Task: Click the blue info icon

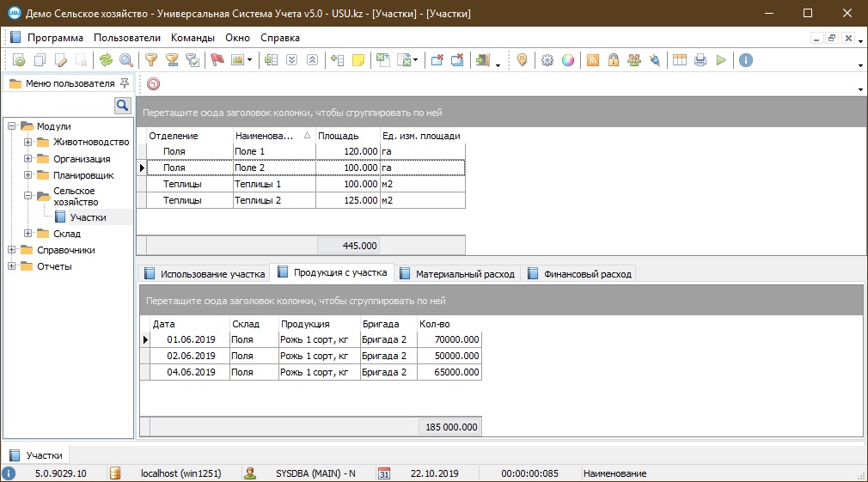Action: coord(746,60)
